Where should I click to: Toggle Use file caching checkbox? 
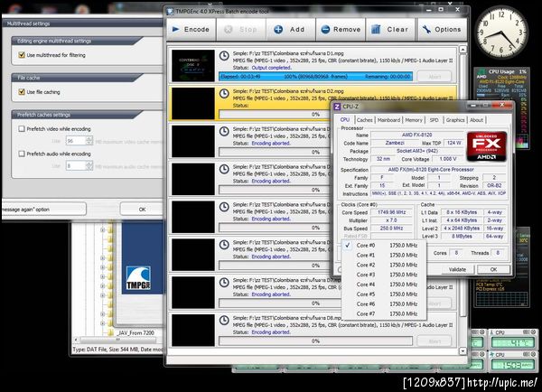(22, 92)
